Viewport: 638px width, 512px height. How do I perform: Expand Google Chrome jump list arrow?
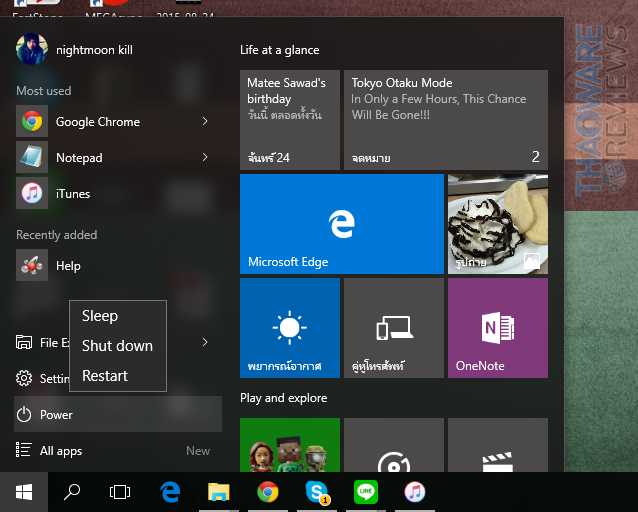[205, 122]
